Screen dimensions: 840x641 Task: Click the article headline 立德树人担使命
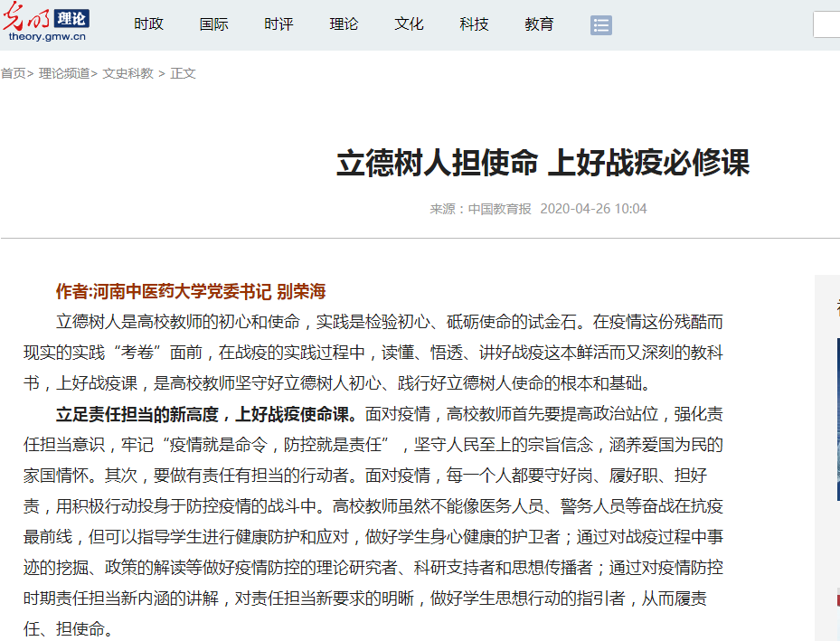(x=543, y=164)
